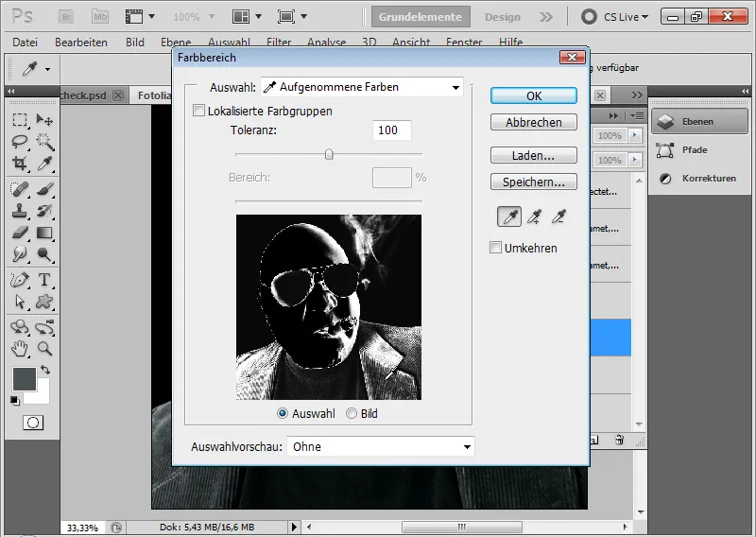Open the Auswahlvorschau 'Ohne' dropdown

pyautogui.click(x=381, y=446)
